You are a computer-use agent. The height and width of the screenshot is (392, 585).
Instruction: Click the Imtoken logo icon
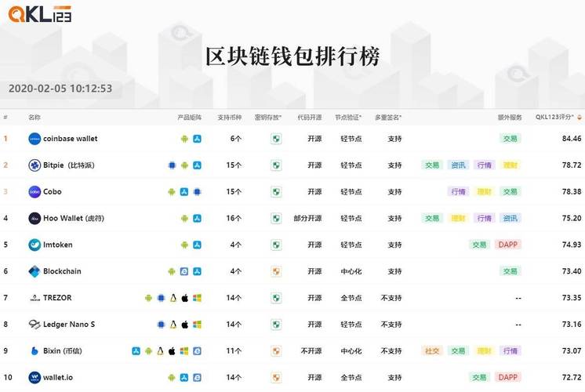pyautogui.click(x=35, y=245)
